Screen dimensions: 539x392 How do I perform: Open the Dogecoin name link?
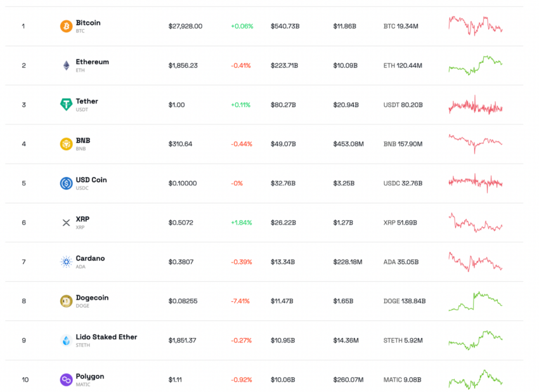pos(92,297)
